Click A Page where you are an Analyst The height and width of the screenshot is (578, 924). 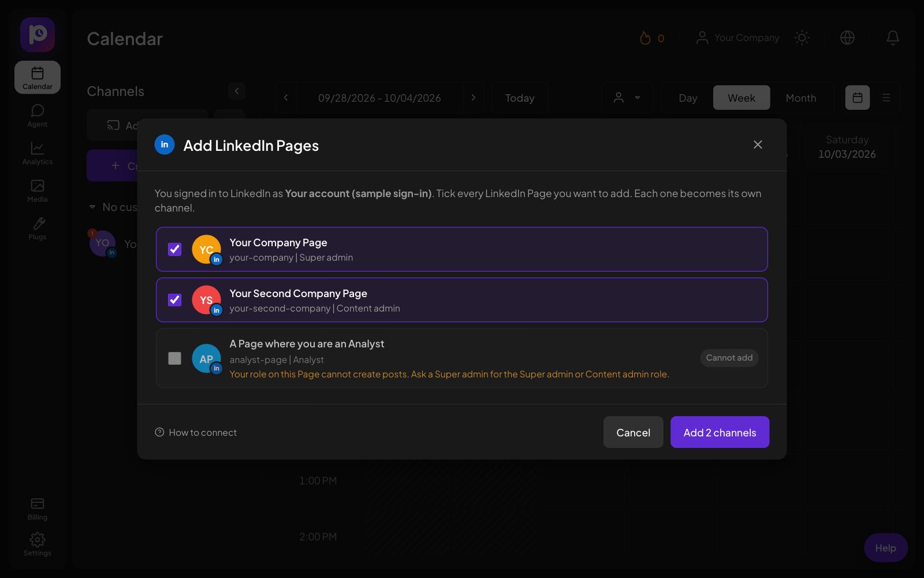click(307, 344)
